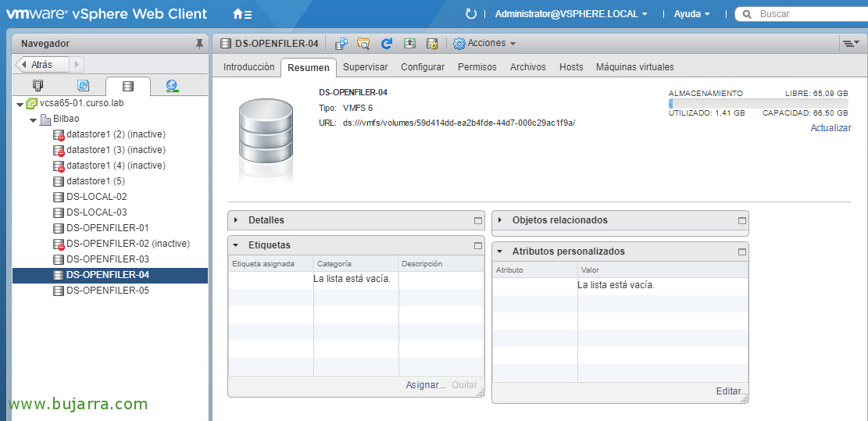Click increase datastore capacity icon

coord(409,43)
